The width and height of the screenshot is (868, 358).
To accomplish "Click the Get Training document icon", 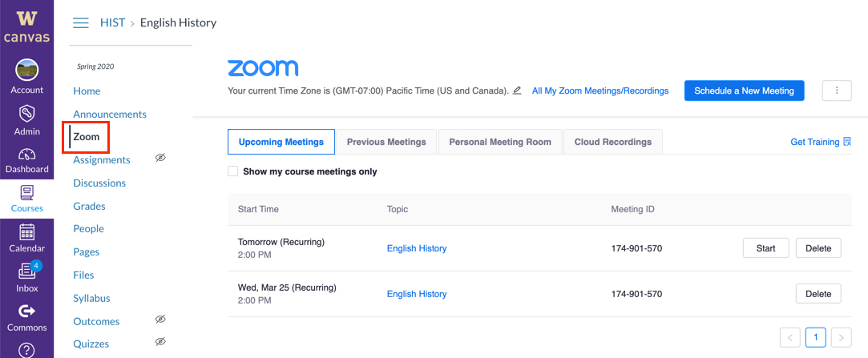I will coord(847,142).
